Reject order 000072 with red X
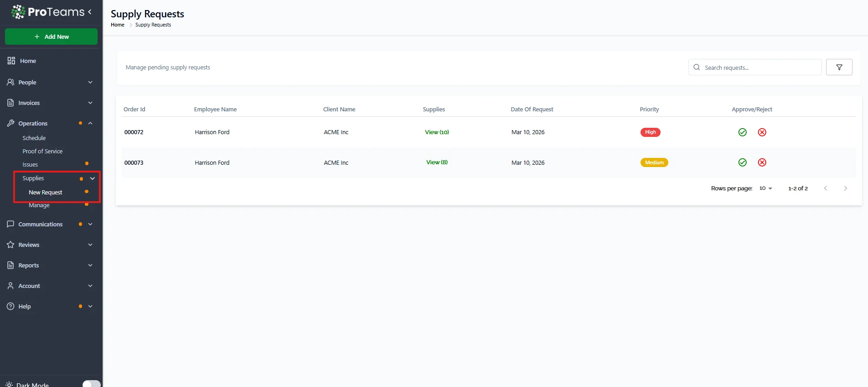The image size is (868, 387). click(762, 132)
